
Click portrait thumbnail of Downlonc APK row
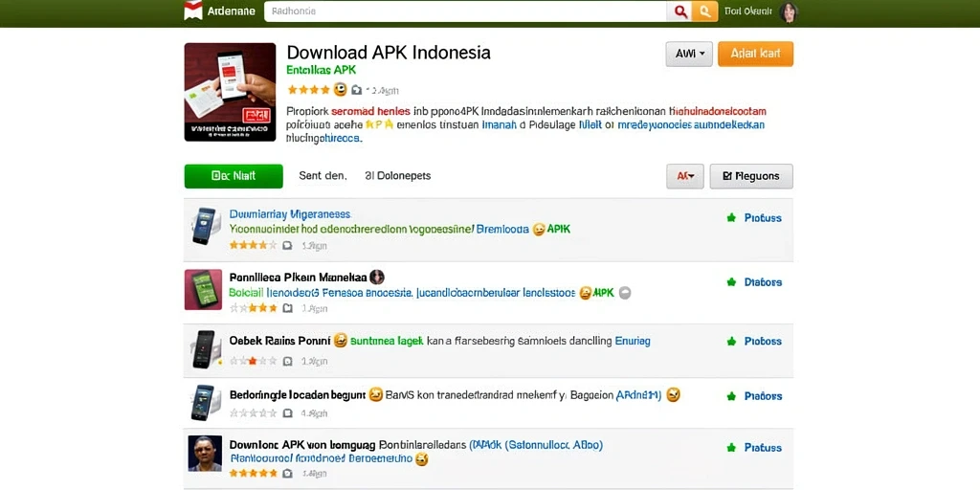coord(205,453)
